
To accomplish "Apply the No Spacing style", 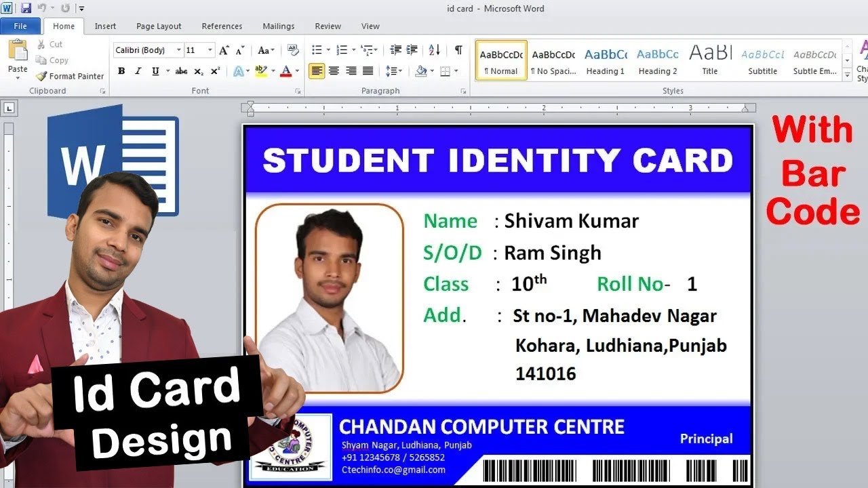I will pos(553,60).
